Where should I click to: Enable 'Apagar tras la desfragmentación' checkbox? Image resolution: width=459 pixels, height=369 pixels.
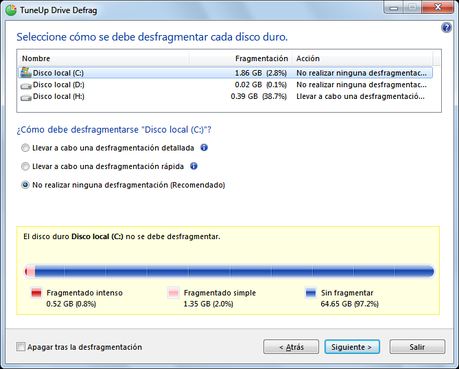point(21,347)
